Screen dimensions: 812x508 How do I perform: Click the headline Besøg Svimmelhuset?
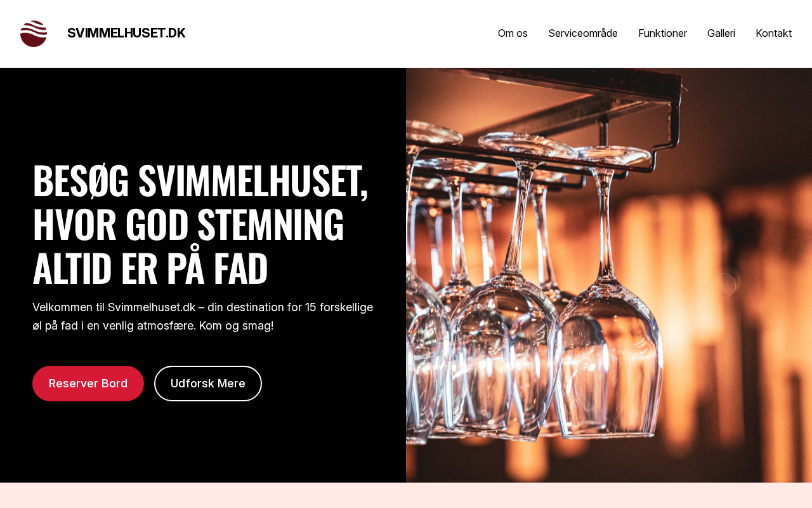[x=200, y=181]
